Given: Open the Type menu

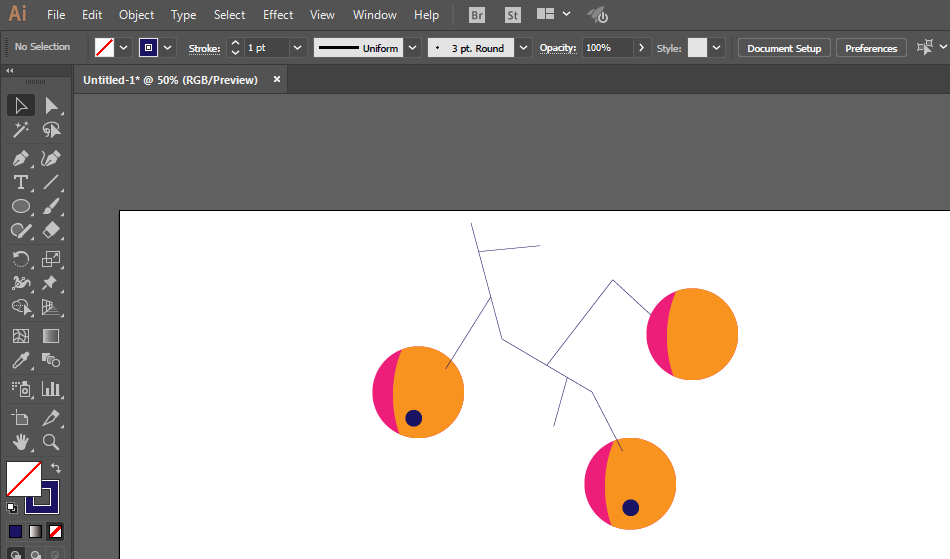Looking at the screenshot, I should coord(184,15).
